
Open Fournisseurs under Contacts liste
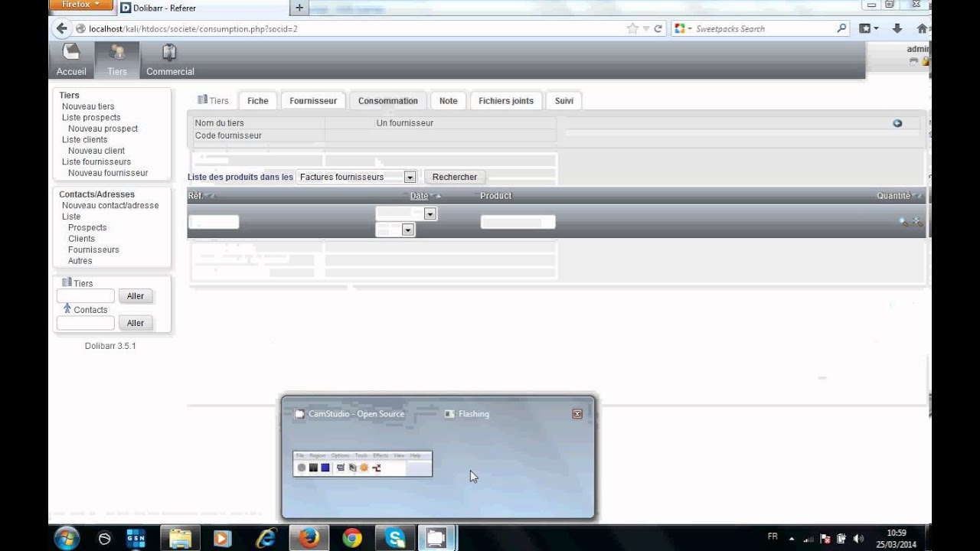coord(93,249)
